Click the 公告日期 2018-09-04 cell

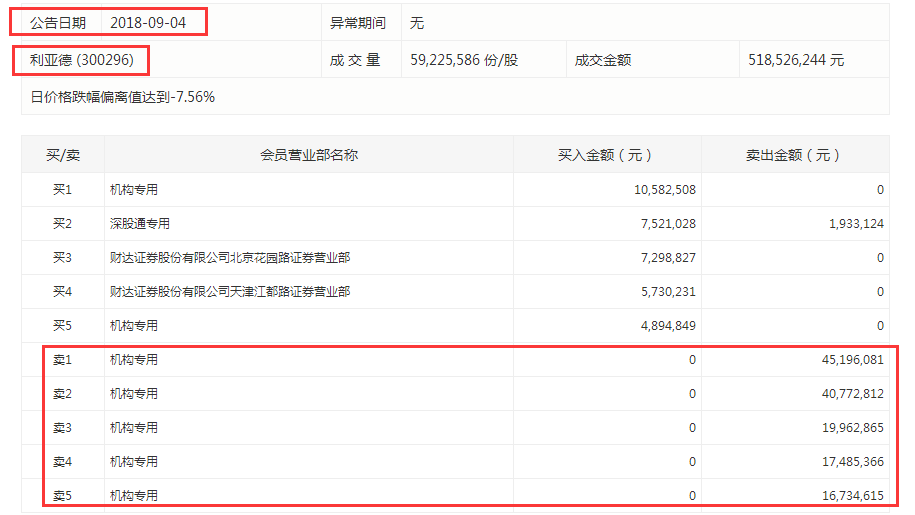click(108, 23)
